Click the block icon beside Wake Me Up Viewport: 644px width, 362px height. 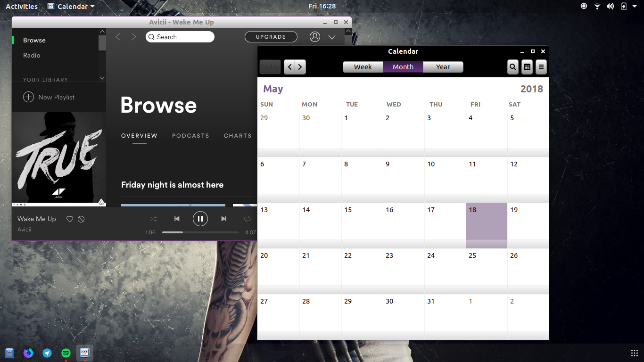(x=81, y=219)
